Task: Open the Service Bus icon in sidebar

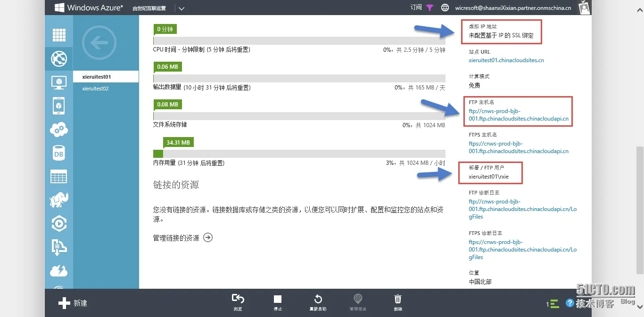Action: point(59,247)
